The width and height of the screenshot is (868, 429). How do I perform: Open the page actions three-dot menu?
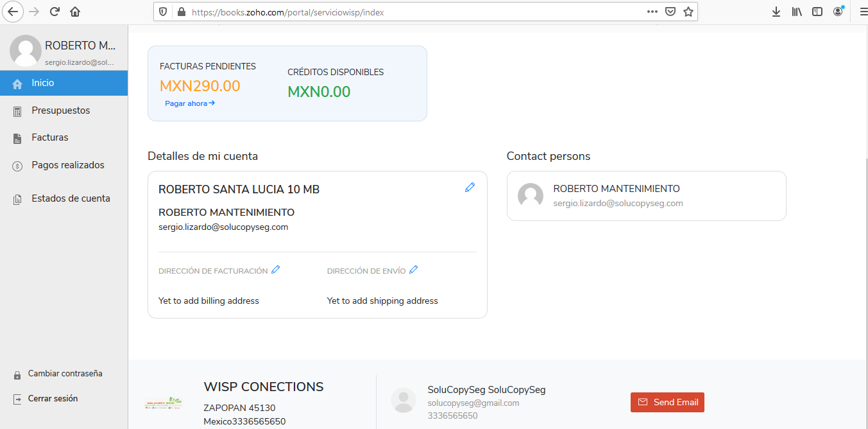(x=652, y=12)
